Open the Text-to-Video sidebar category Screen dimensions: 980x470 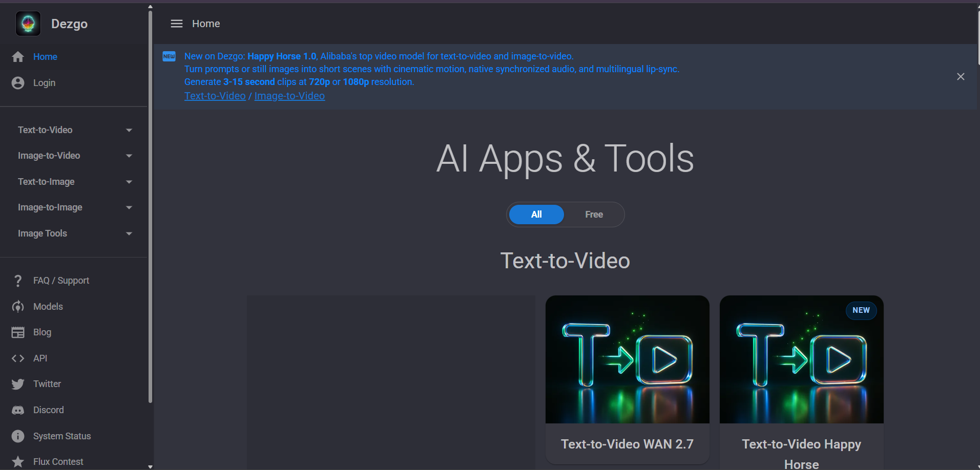click(45, 130)
